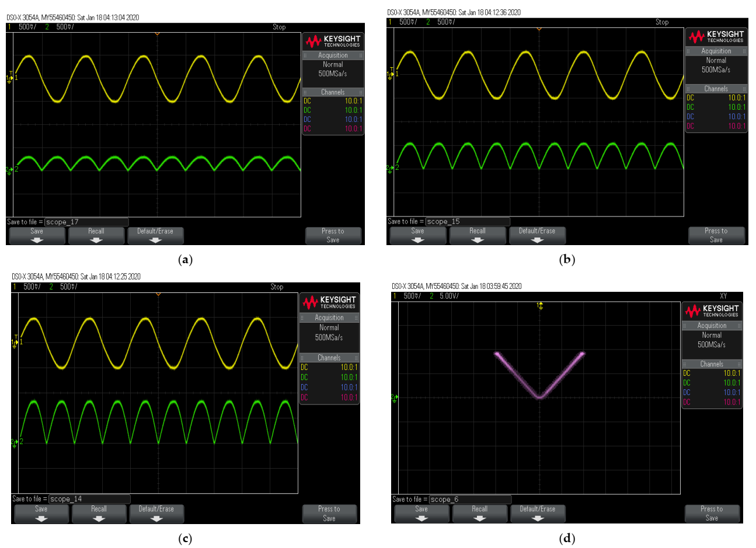Screen dimensions: 756x548
Task: Toggle the XY mode indicator in scope_6 capture
Action: pos(723,296)
